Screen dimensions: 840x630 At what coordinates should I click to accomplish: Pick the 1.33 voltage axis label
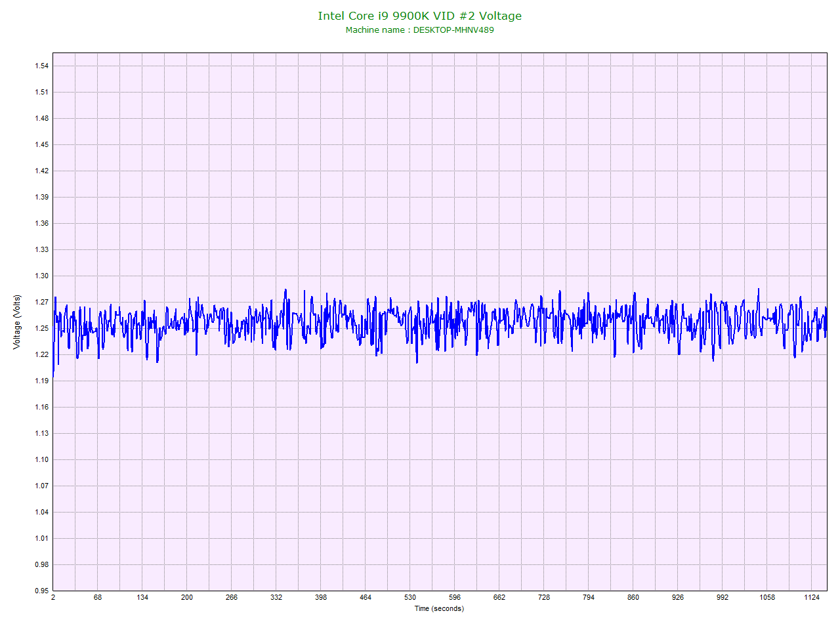pos(41,249)
